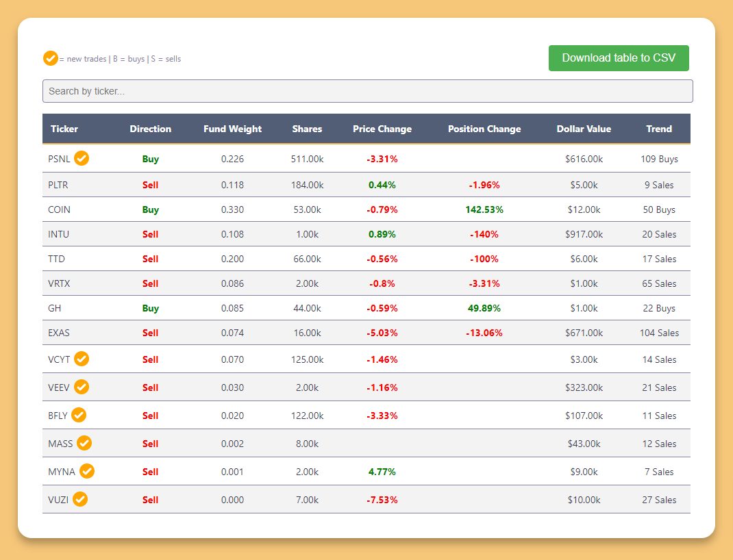Click the Position Change column header
Screen dimensions: 733x560
[484, 129]
